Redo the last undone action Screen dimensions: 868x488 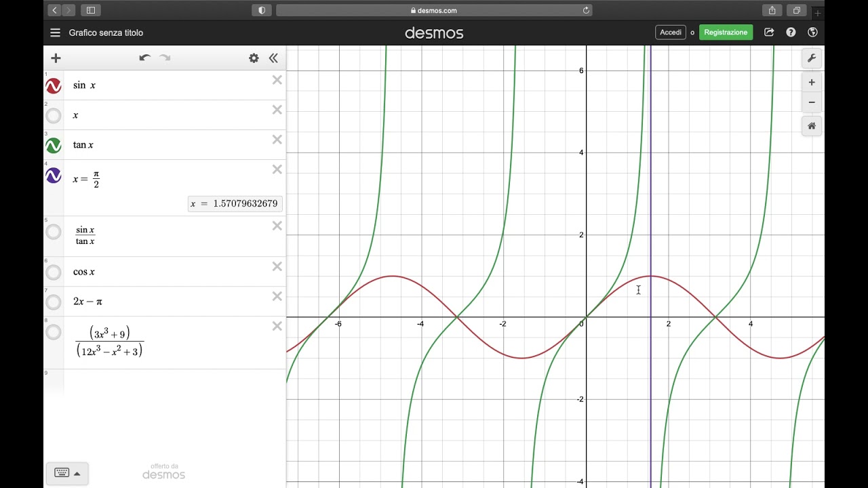pyautogui.click(x=165, y=58)
